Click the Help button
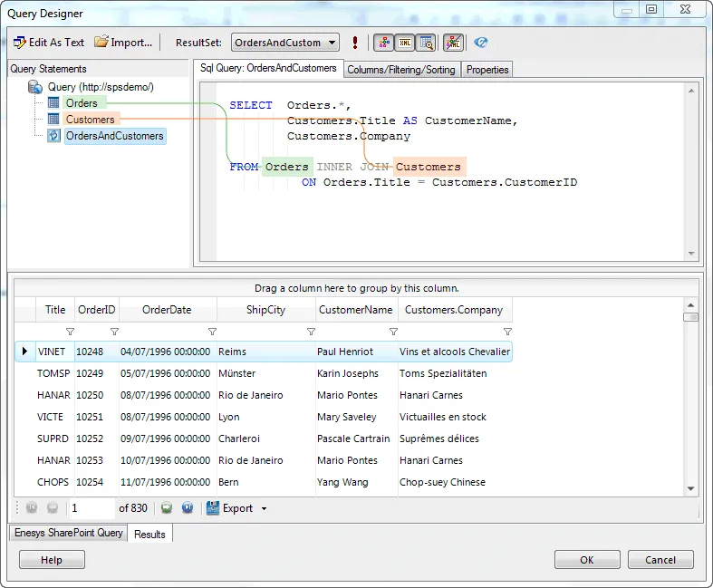 52,560
